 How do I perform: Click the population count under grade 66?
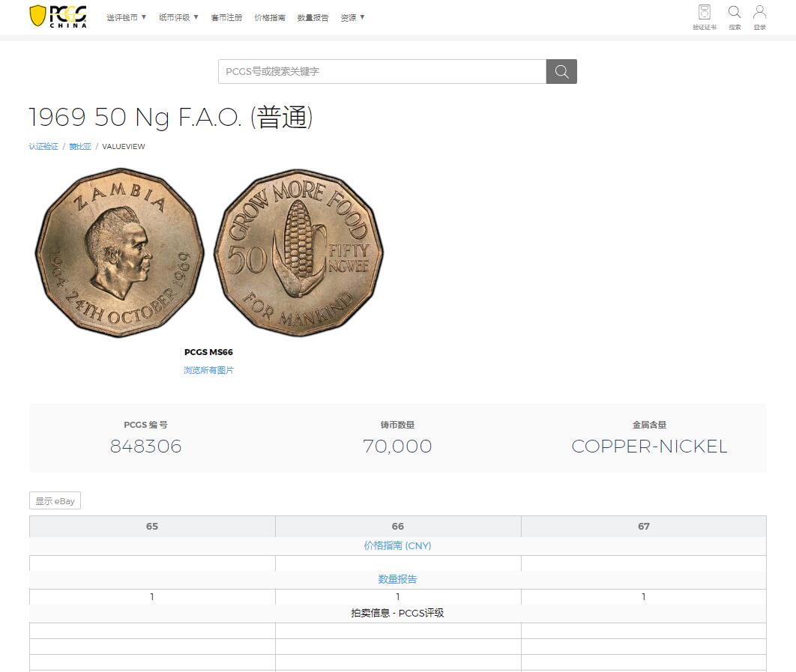click(398, 597)
